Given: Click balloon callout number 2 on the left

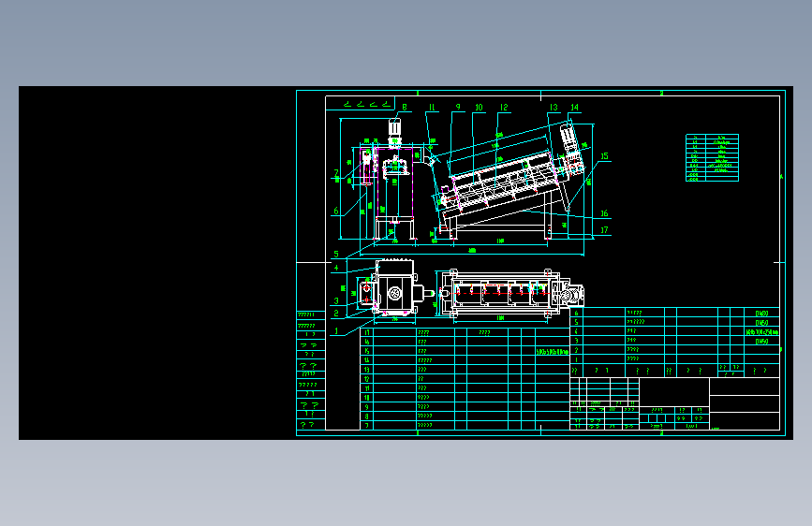Looking at the screenshot, I should [336, 314].
